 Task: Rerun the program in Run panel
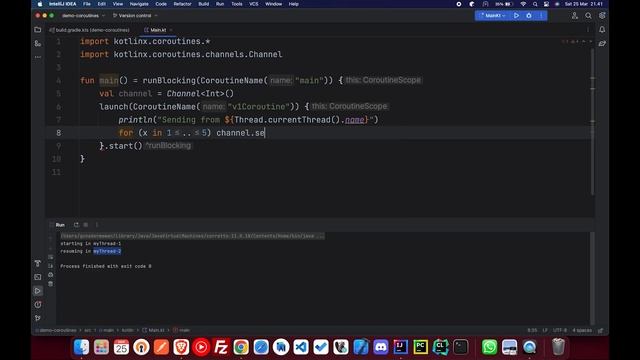pos(76,225)
